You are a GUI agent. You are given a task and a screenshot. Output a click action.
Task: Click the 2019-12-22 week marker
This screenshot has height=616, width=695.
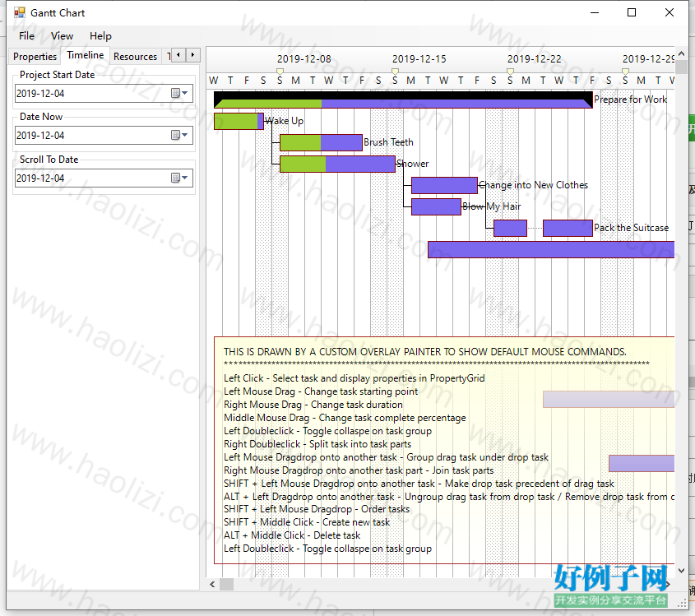(x=510, y=72)
